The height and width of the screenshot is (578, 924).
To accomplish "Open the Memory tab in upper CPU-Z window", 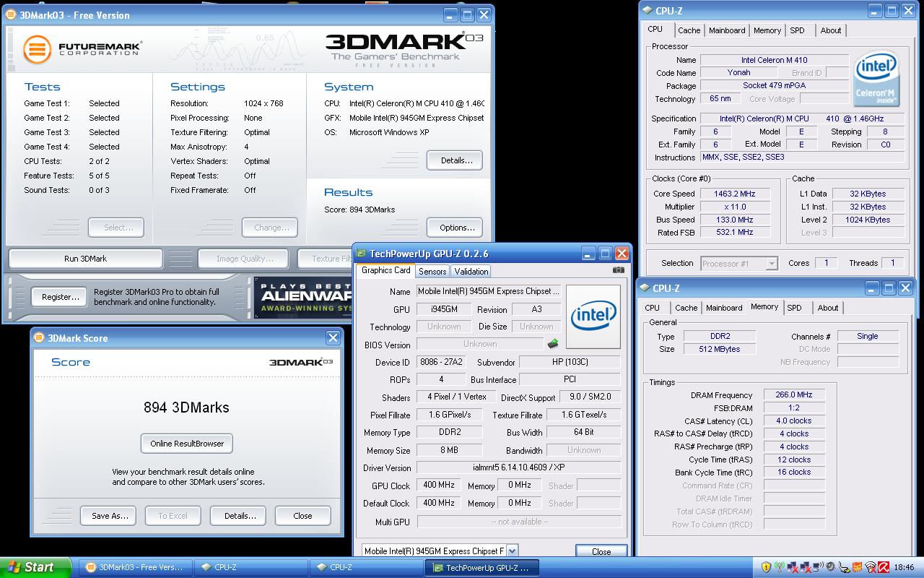I will [x=767, y=30].
